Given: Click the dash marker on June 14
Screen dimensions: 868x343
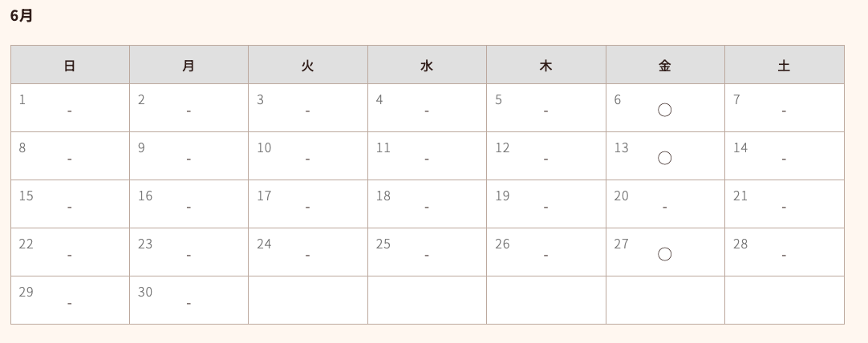Looking at the screenshot, I should pyautogui.click(x=784, y=159).
